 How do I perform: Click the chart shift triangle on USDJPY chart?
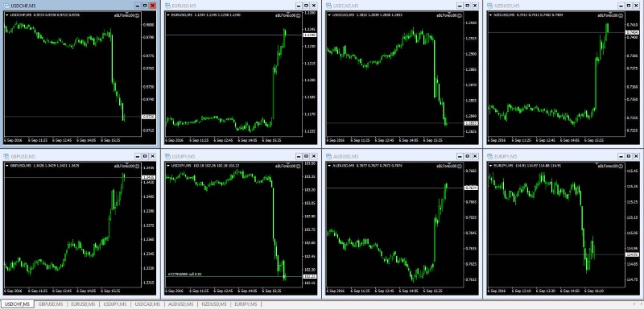click(x=288, y=163)
